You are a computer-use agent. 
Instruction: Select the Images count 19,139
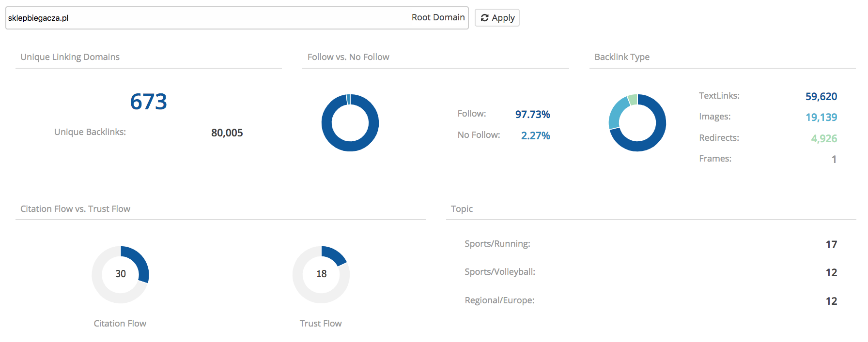pos(821,118)
